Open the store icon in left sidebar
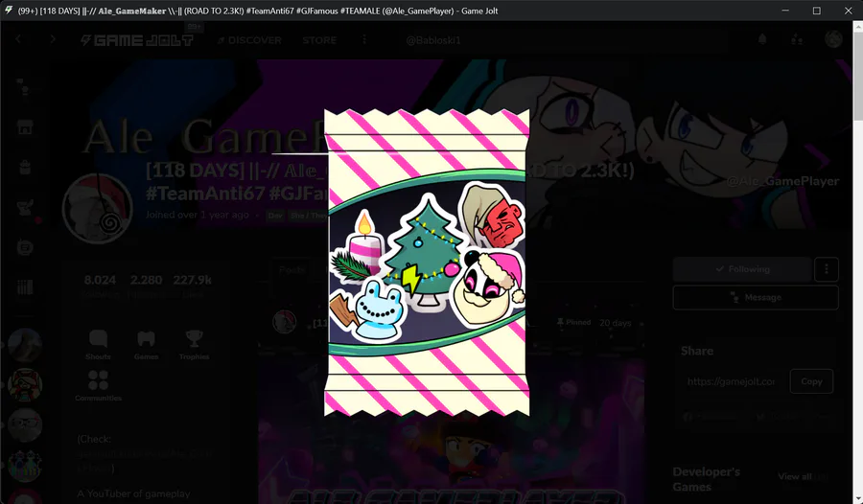 25,127
